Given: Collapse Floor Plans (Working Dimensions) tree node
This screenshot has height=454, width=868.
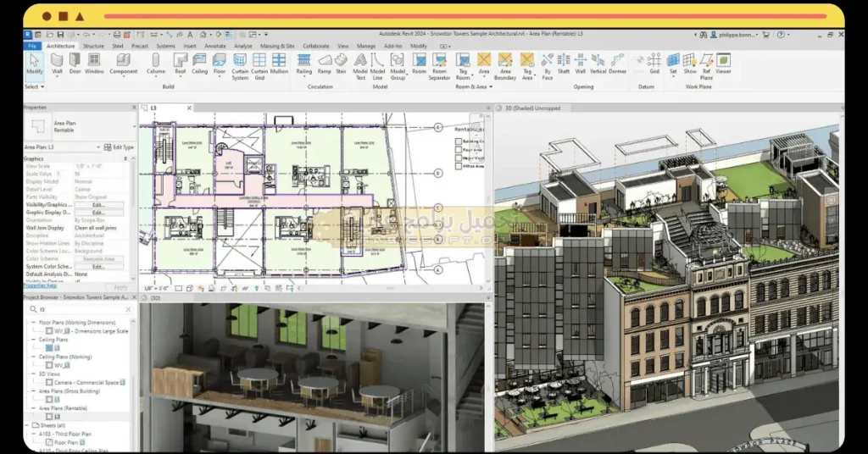Looking at the screenshot, I should 33,323.
